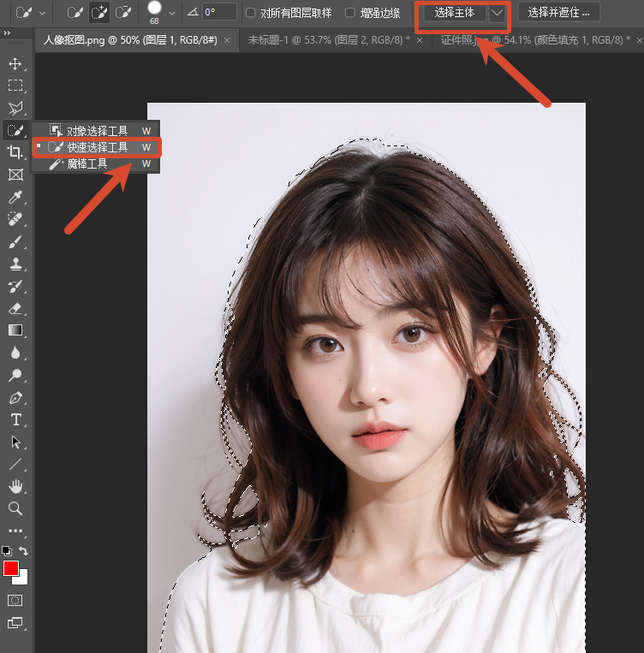Select the Move tool
The height and width of the screenshot is (653, 644).
[x=15, y=64]
